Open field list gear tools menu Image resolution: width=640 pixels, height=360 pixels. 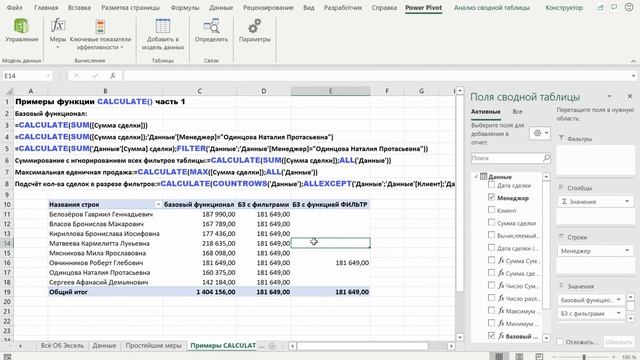[540, 133]
